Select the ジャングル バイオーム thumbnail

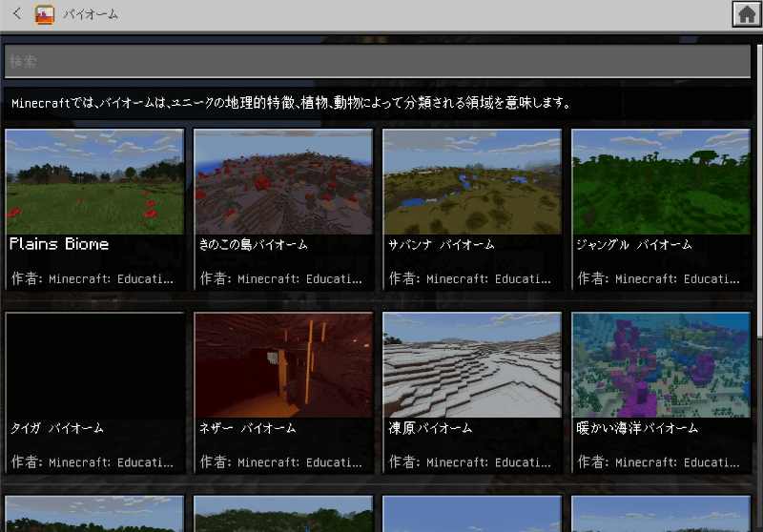661,181
